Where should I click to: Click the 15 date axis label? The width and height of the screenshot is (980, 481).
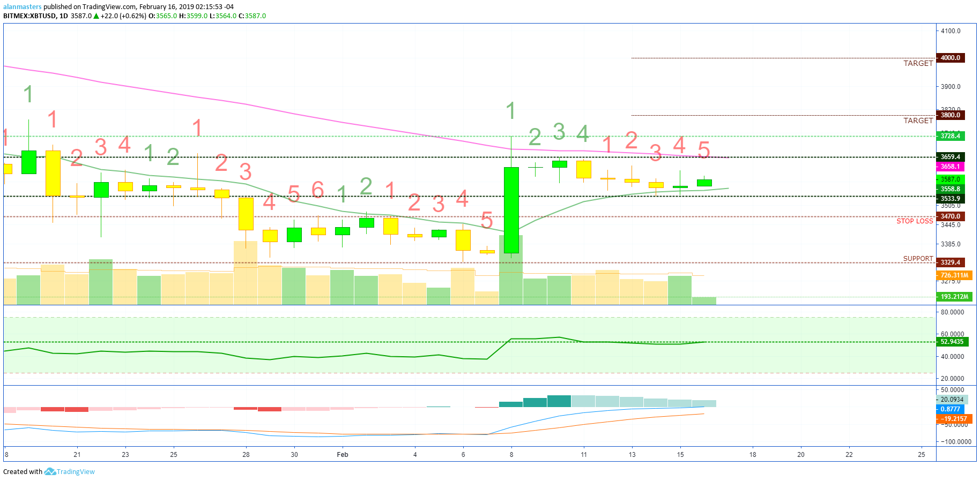point(680,455)
